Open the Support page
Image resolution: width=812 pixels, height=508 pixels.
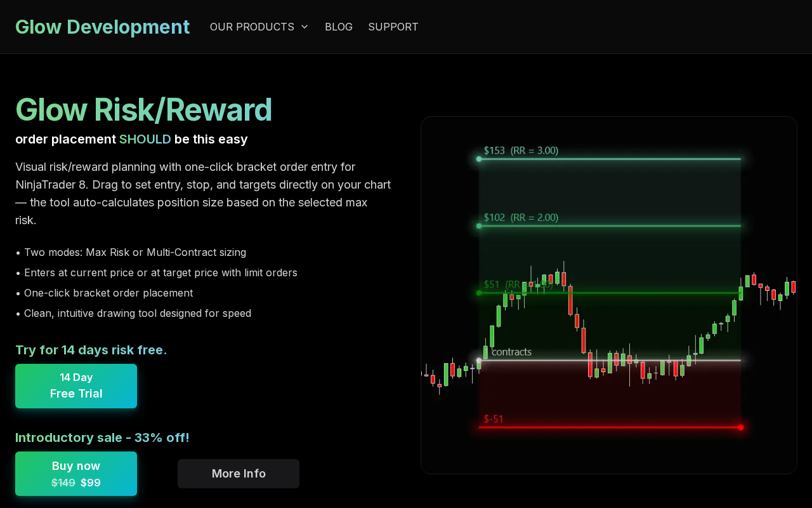click(393, 27)
